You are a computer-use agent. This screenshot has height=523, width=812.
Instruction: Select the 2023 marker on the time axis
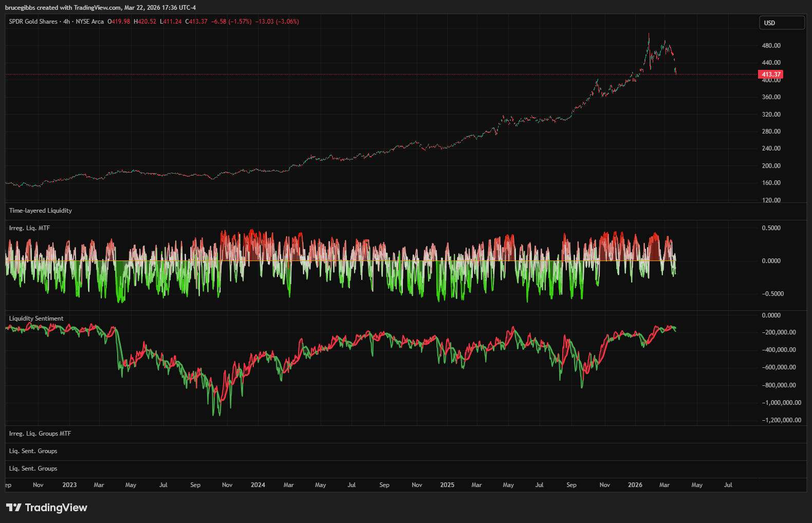click(69, 485)
